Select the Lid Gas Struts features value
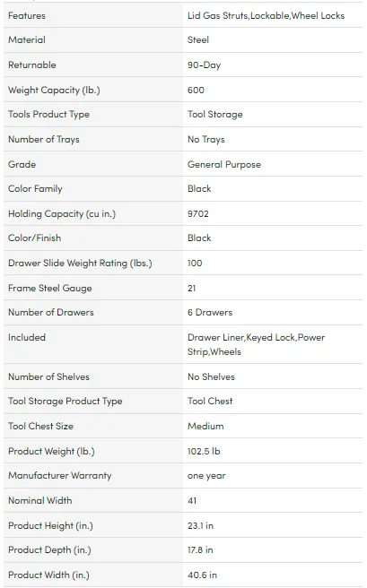The image size is (367, 588). pyautogui.click(x=266, y=16)
